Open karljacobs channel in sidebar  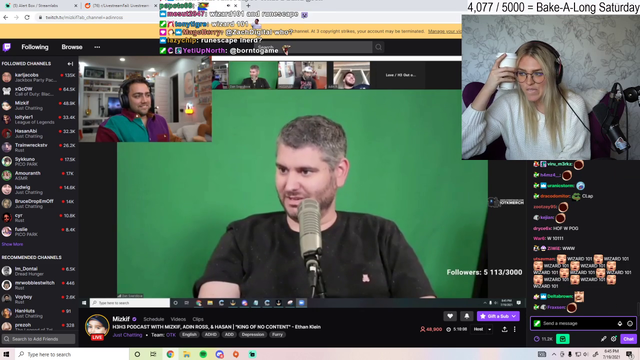click(39, 77)
